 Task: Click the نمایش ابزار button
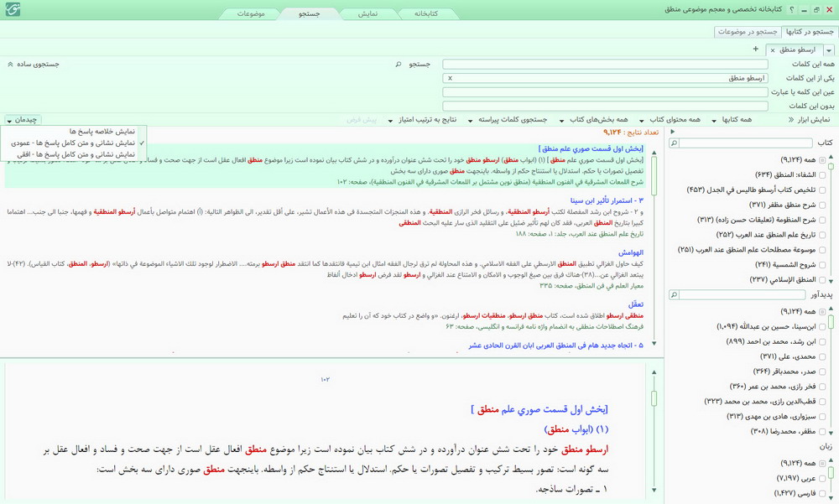(x=814, y=120)
